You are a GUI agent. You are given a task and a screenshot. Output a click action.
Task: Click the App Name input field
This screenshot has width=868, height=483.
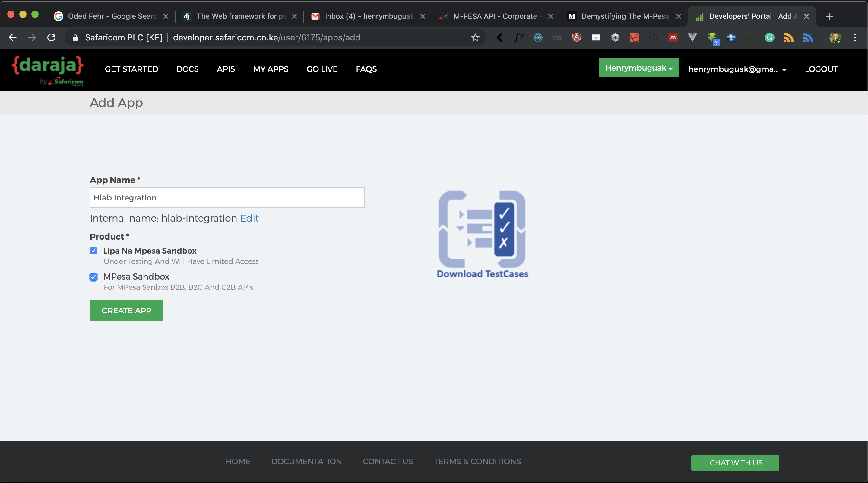point(227,198)
